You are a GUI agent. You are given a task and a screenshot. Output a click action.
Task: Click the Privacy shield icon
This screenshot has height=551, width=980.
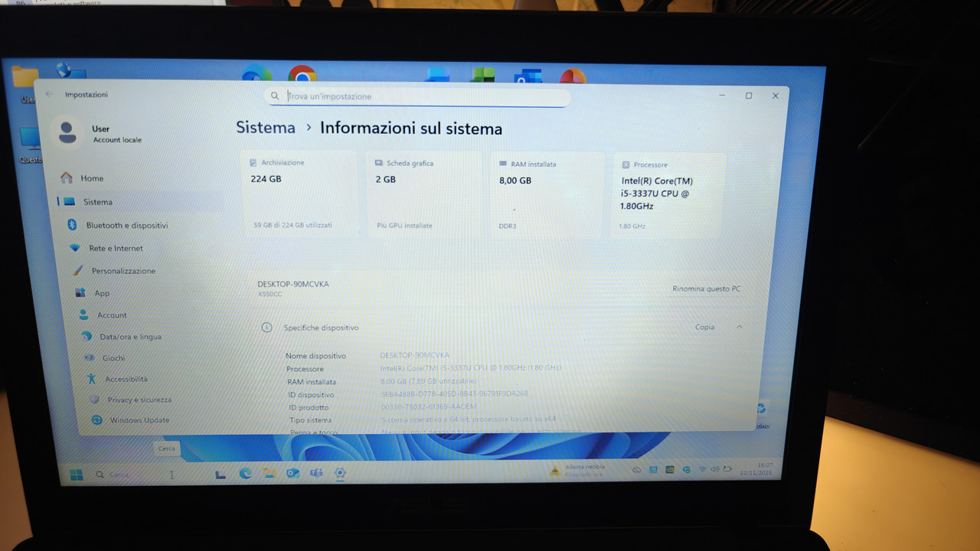pos(95,399)
